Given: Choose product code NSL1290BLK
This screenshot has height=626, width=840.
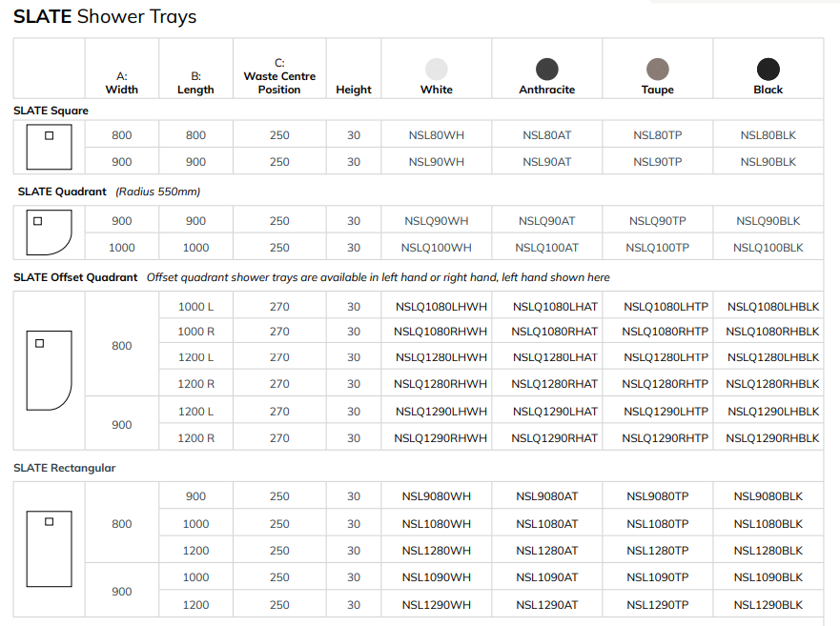Looking at the screenshot, I should click(768, 605).
